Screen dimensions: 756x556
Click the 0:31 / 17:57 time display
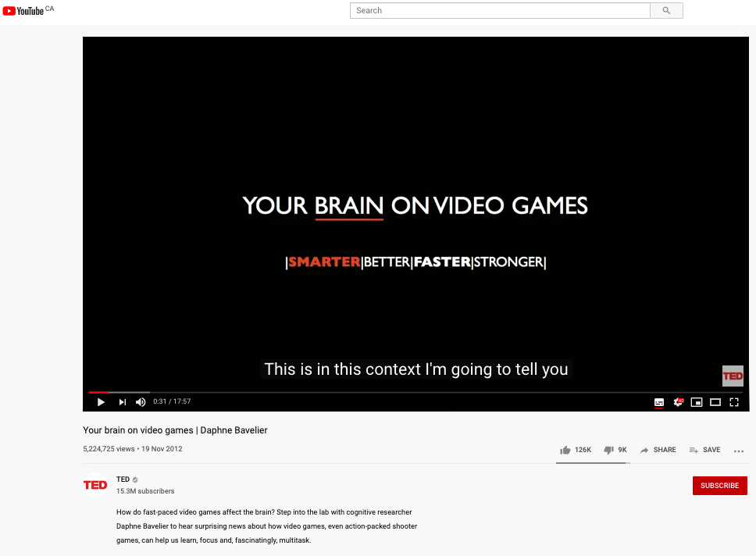[172, 401]
